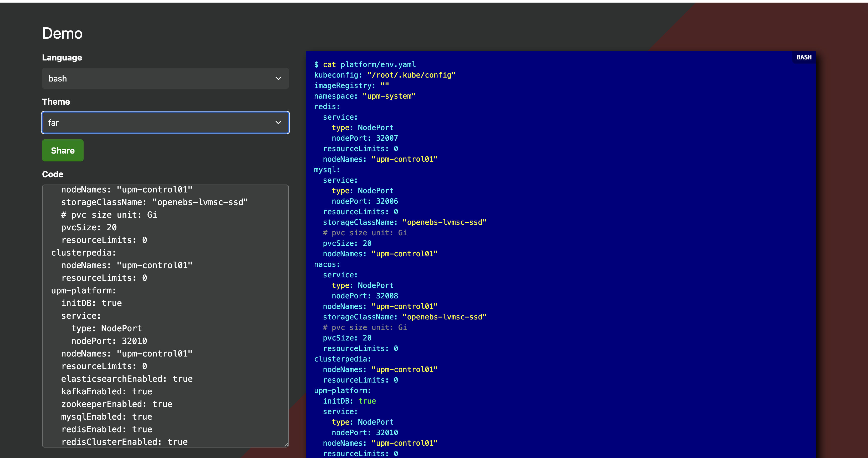Click 'upm-platform:' key in the preview
868x458 pixels.
(x=343, y=391)
